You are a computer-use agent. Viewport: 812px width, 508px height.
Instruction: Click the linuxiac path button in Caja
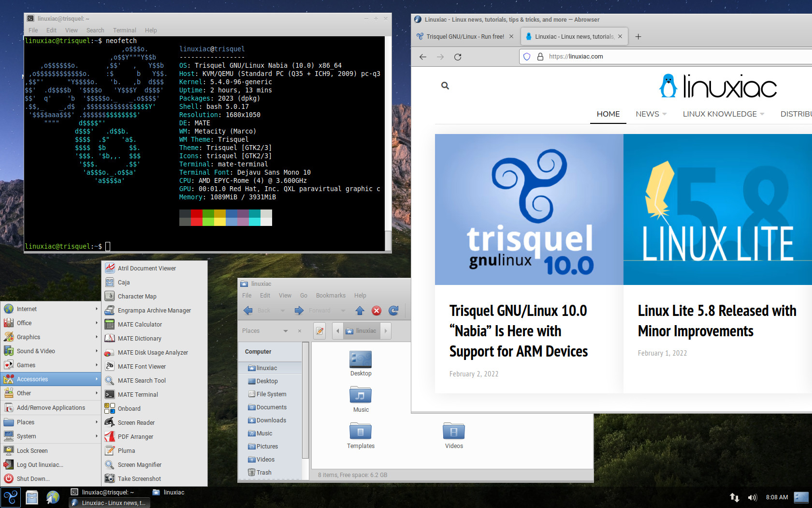click(x=361, y=331)
